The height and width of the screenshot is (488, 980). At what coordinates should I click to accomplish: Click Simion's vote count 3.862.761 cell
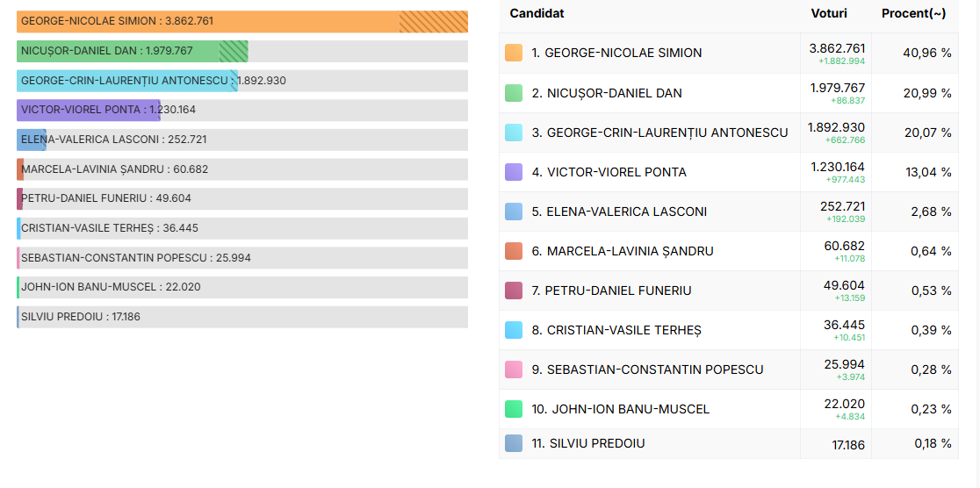click(x=836, y=54)
